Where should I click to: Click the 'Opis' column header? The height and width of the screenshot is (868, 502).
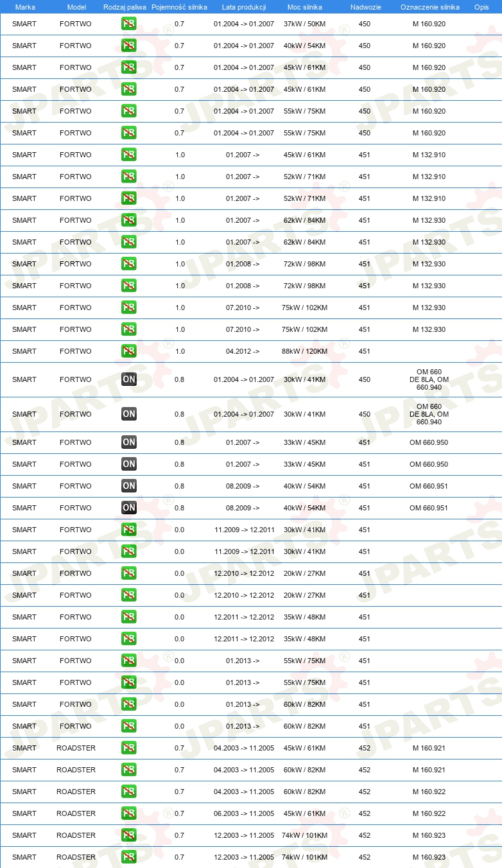[x=481, y=7]
